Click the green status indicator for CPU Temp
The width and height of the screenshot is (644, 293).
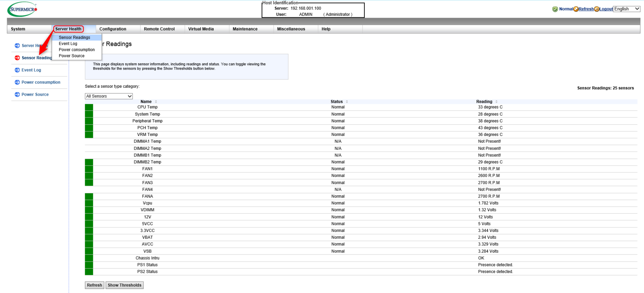(x=89, y=107)
